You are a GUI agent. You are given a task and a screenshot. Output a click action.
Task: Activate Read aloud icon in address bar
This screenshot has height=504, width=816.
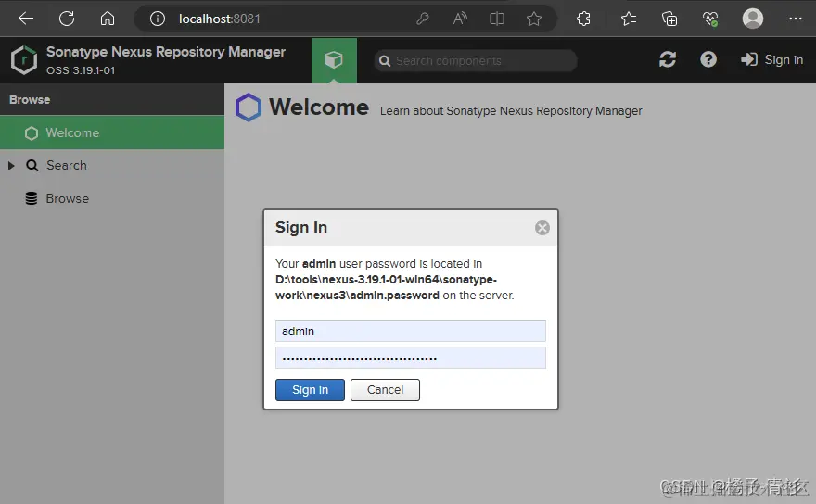pos(460,19)
